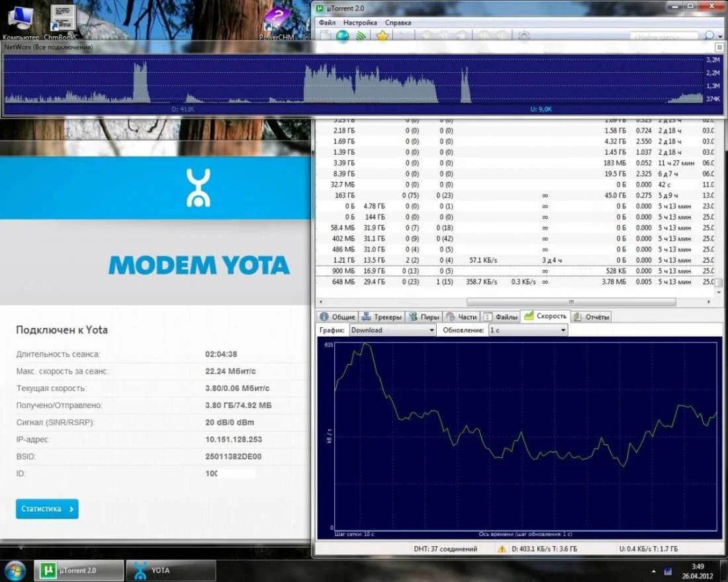
Task: Switch to the Части tab
Action: click(x=461, y=317)
